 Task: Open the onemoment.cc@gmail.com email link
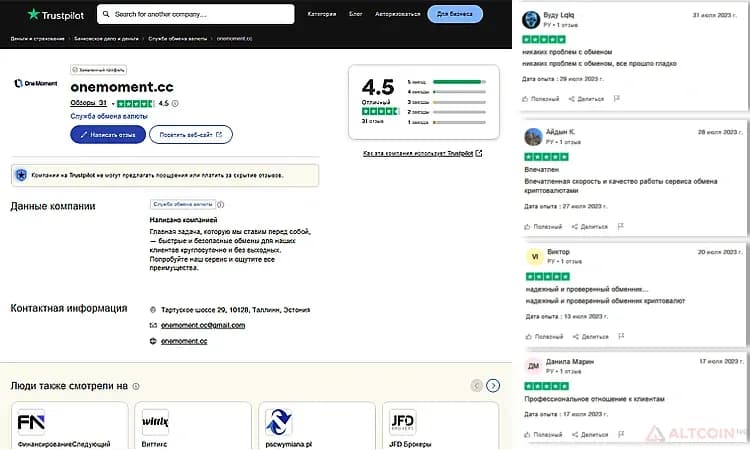pyautogui.click(x=203, y=325)
